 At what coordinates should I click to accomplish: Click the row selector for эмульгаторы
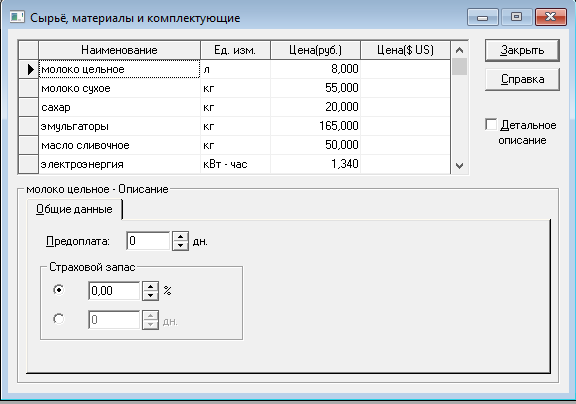point(28,126)
